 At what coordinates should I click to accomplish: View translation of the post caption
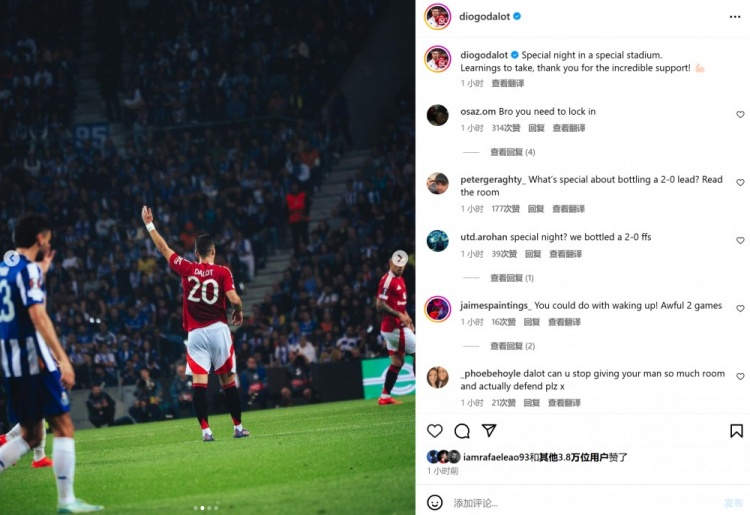[x=507, y=83]
